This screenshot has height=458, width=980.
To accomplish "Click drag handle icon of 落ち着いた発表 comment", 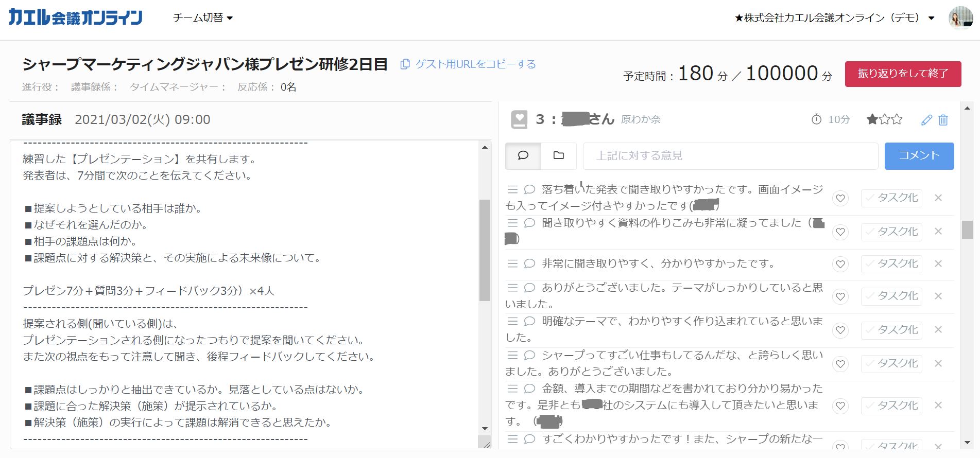I will pos(512,189).
